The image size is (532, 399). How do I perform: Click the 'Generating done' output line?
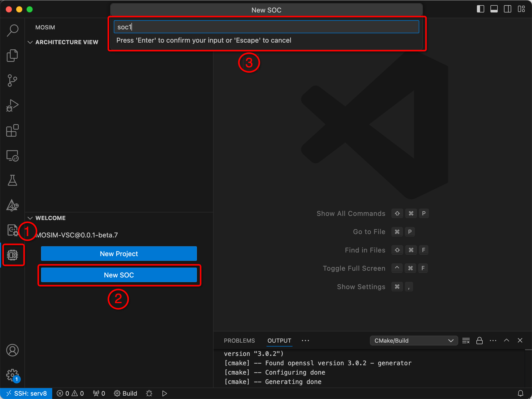273,382
